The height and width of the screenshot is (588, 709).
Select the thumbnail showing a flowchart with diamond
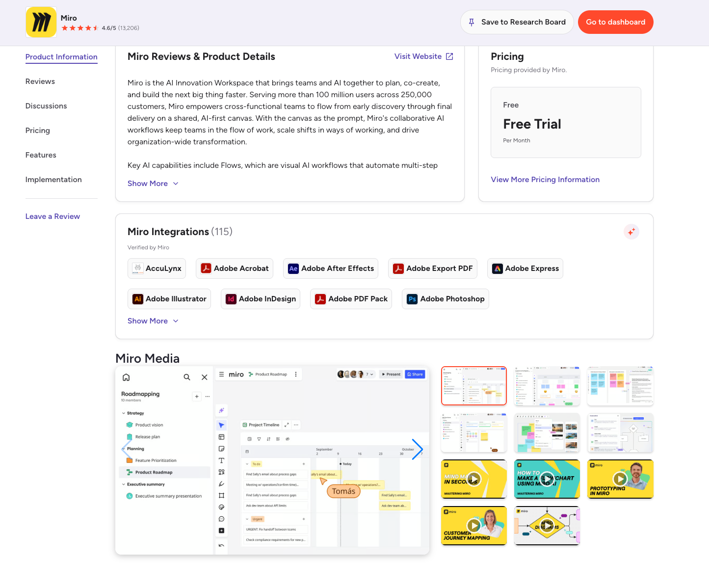coord(620,432)
